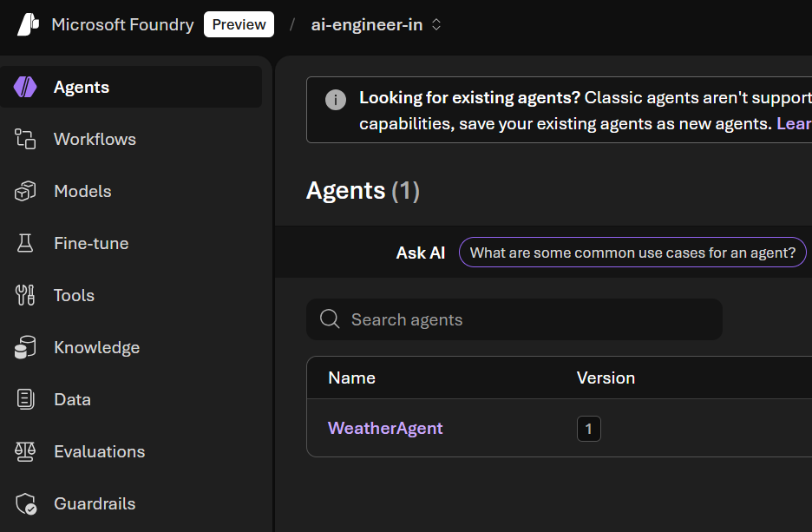Go to the Evaluations section

click(99, 451)
